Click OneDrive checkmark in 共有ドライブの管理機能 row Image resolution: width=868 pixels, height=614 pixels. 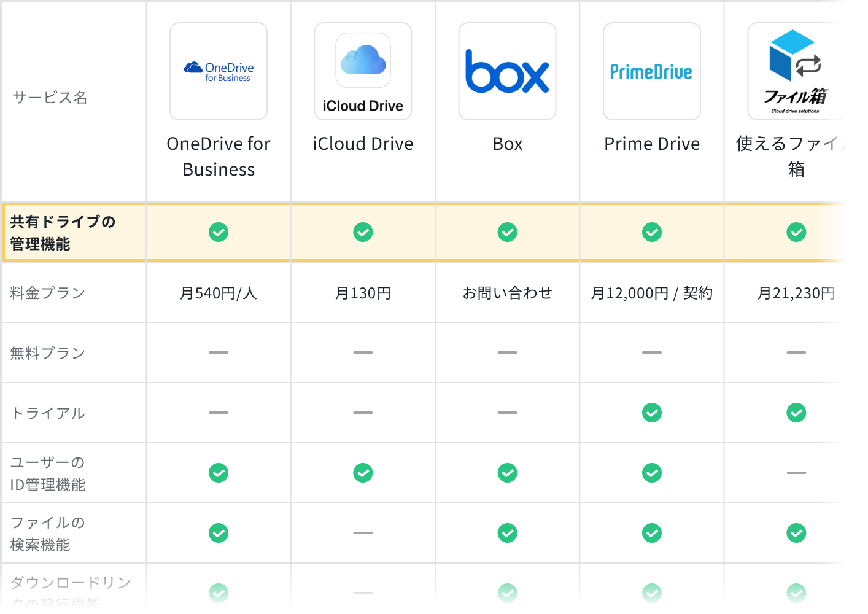(219, 232)
